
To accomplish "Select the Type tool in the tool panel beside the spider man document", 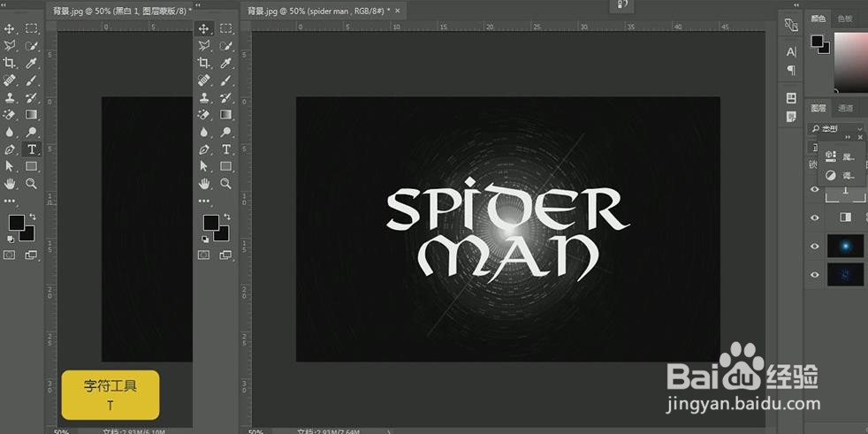I will click(226, 149).
